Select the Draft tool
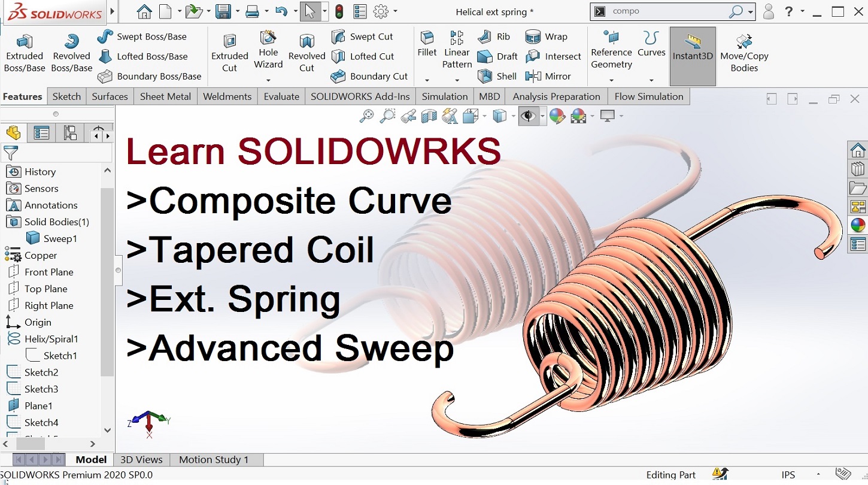The width and height of the screenshot is (868, 485). click(x=497, y=56)
